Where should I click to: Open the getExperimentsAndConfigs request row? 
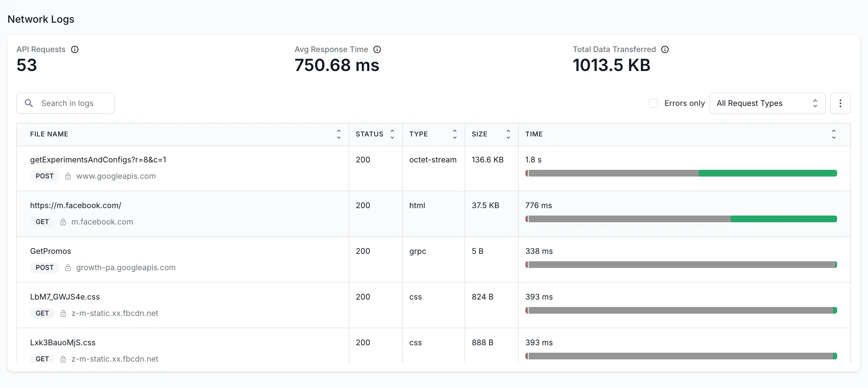98,160
